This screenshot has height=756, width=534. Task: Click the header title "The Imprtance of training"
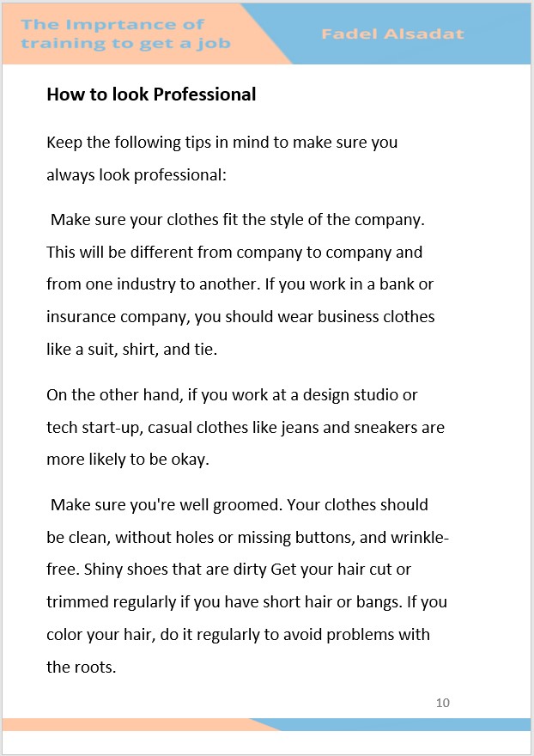pos(126,34)
